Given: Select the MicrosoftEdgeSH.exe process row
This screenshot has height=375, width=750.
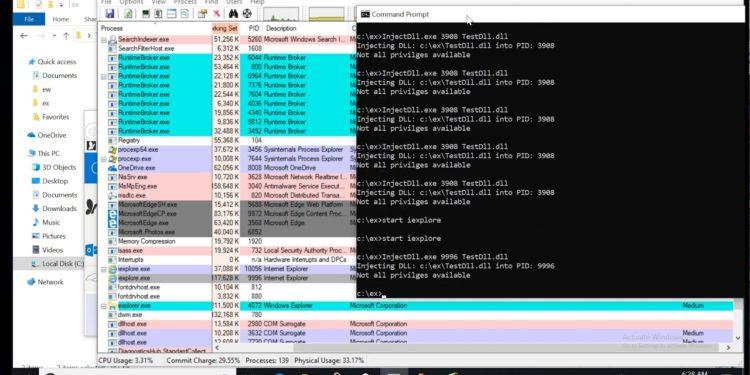Looking at the screenshot, I should tap(227, 205).
